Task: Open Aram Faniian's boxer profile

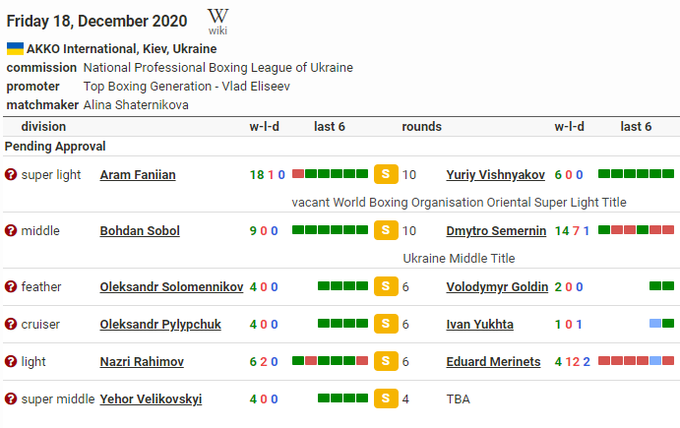Action: pos(138,175)
